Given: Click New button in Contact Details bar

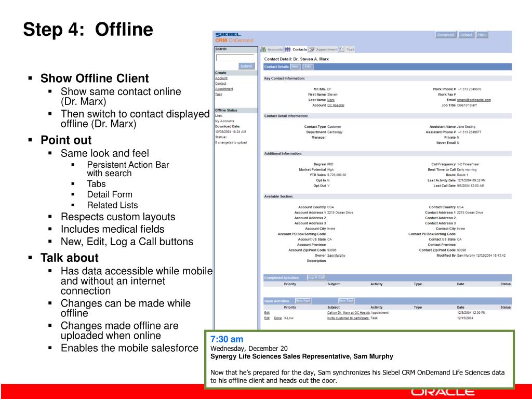Looking at the screenshot, I should click(x=295, y=66).
